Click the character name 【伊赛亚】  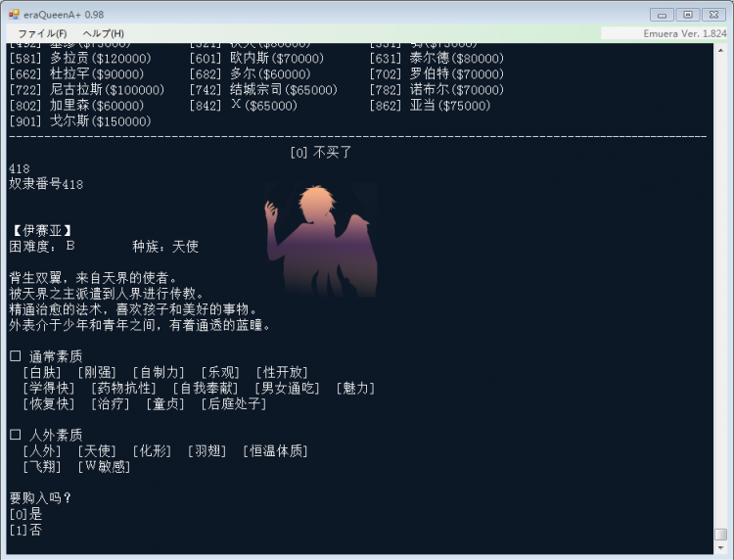[42, 231]
